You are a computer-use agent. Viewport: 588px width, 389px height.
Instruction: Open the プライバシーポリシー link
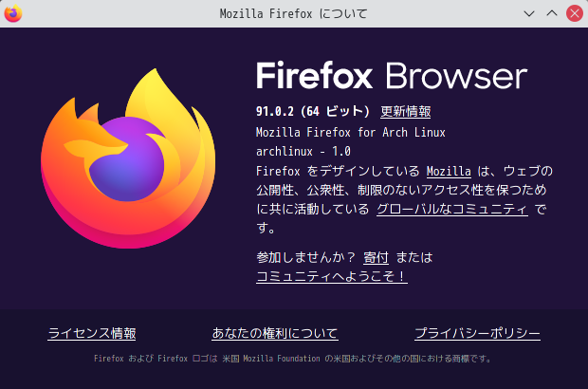[x=477, y=333]
